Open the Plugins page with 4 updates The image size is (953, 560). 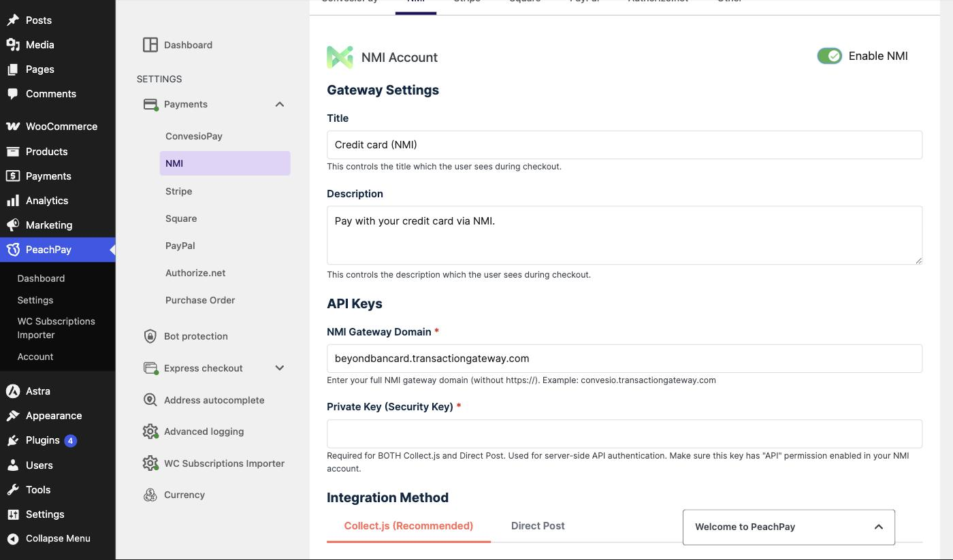[x=51, y=440]
